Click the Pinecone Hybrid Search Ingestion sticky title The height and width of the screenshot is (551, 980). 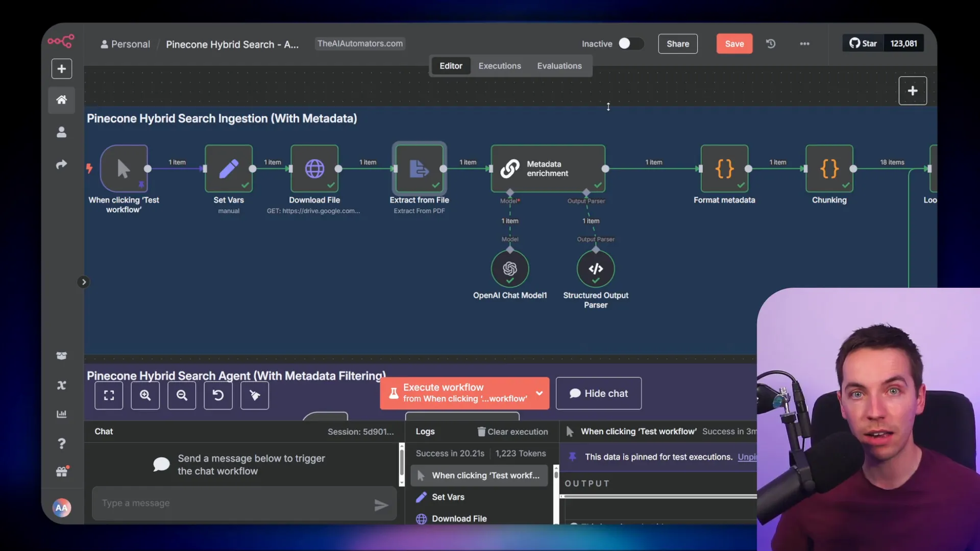[222, 118]
